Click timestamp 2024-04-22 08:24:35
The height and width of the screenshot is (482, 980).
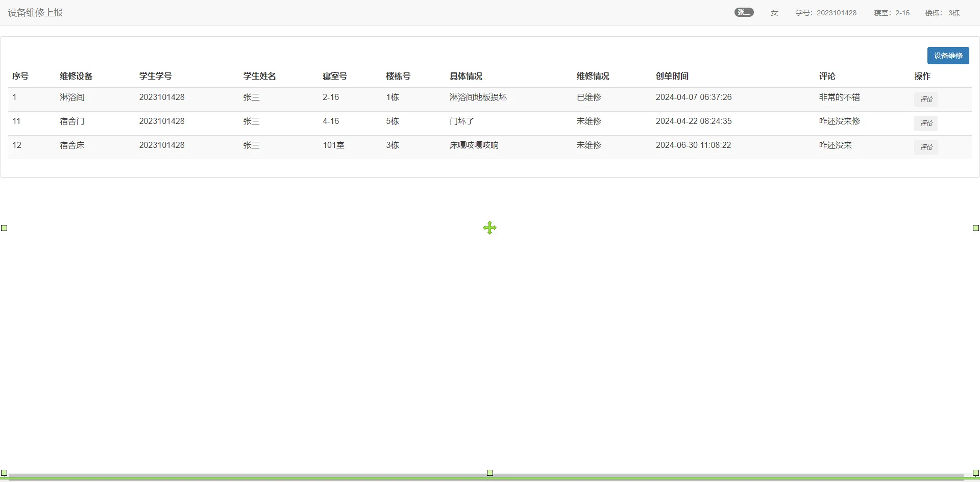(x=694, y=121)
